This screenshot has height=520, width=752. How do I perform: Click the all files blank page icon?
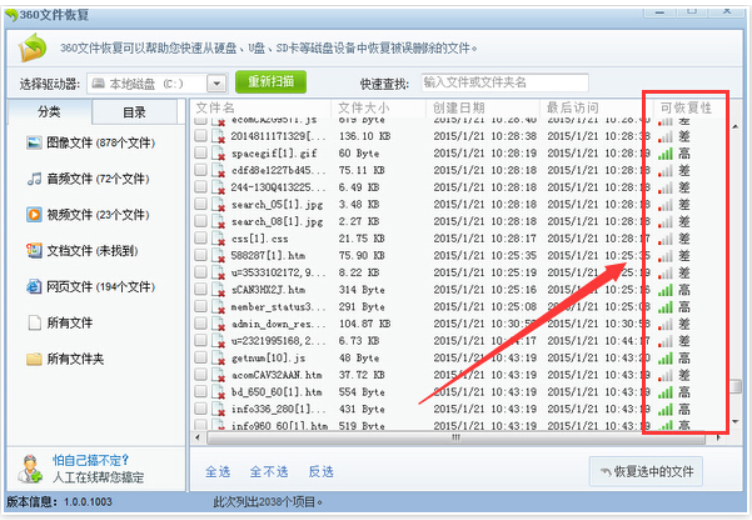(x=34, y=323)
